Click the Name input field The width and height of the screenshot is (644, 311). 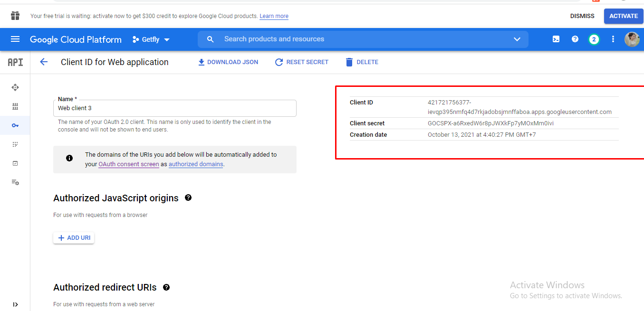click(x=174, y=108)
